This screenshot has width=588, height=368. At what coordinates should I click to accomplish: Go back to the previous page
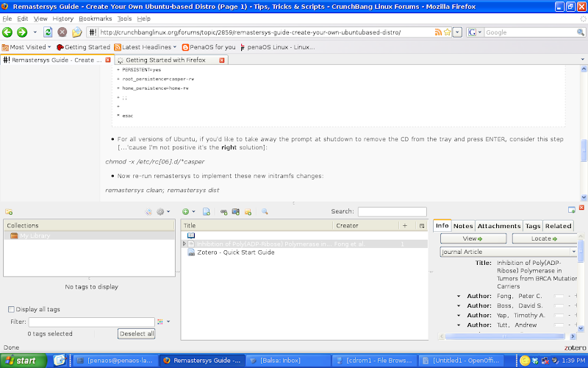tap(7, 32)
